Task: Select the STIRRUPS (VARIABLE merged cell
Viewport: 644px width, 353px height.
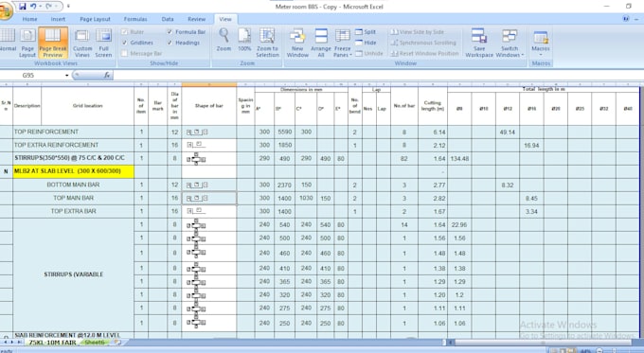Action: pos(74,274)
